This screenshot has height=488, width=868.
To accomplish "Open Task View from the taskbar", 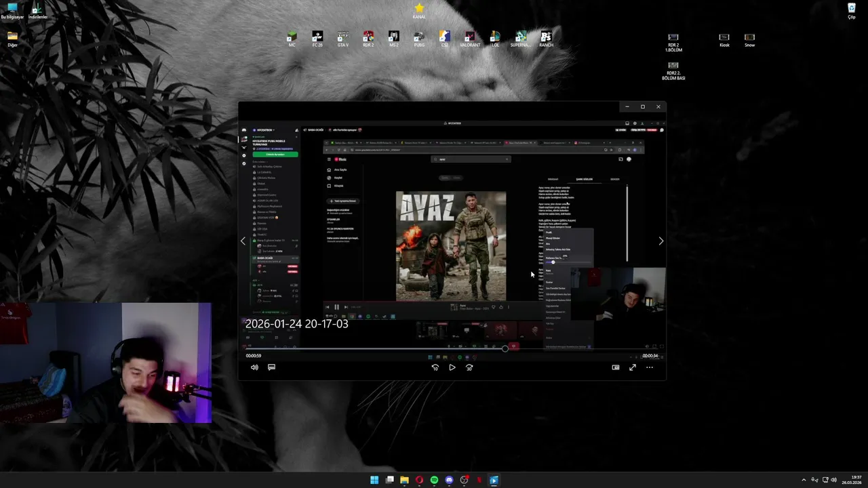I will pos(389,480).
